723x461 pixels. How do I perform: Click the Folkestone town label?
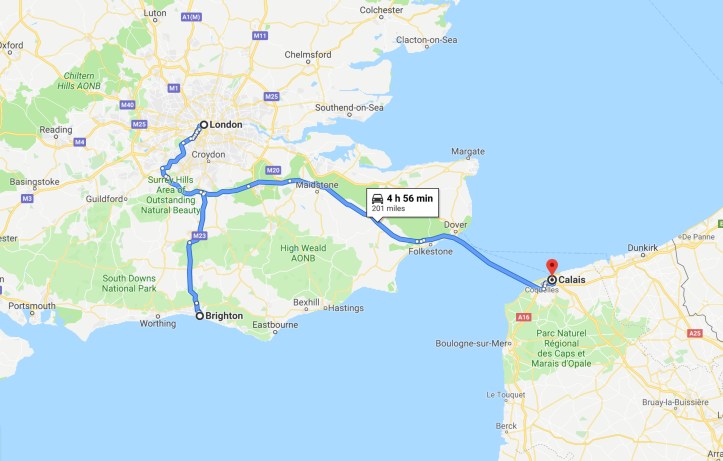coord(430,252)
